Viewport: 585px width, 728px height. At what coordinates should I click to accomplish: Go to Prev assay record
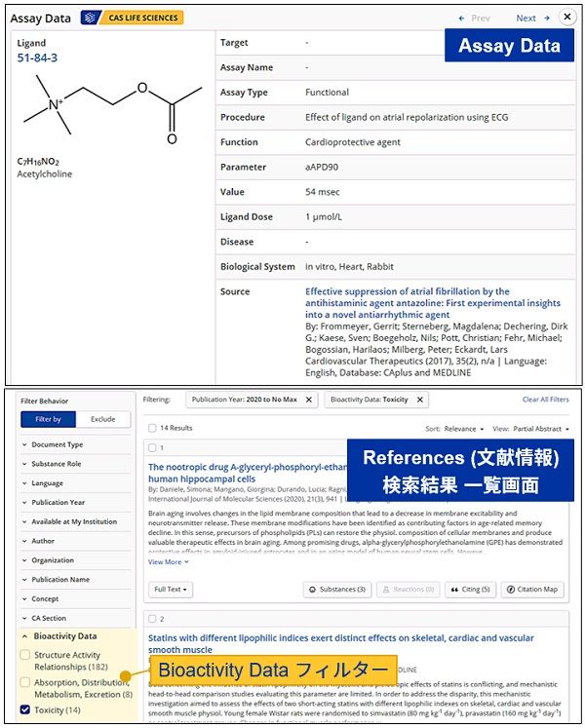point(475,19)
